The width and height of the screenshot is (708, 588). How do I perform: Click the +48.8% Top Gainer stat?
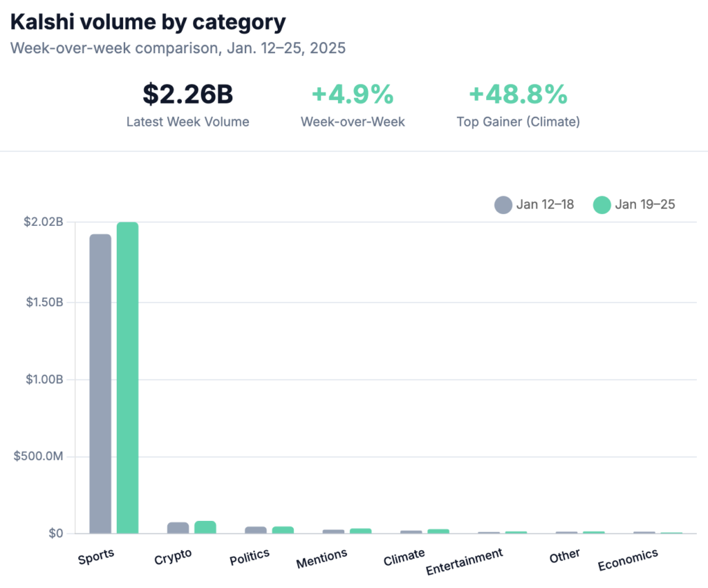pyautogui.click(x=518, y=94)
